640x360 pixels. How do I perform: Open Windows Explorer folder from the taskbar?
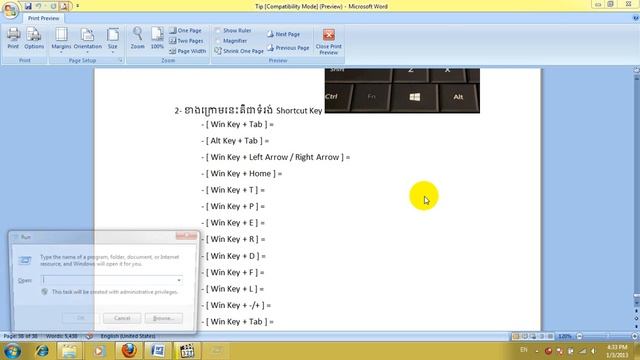[69, 351]
